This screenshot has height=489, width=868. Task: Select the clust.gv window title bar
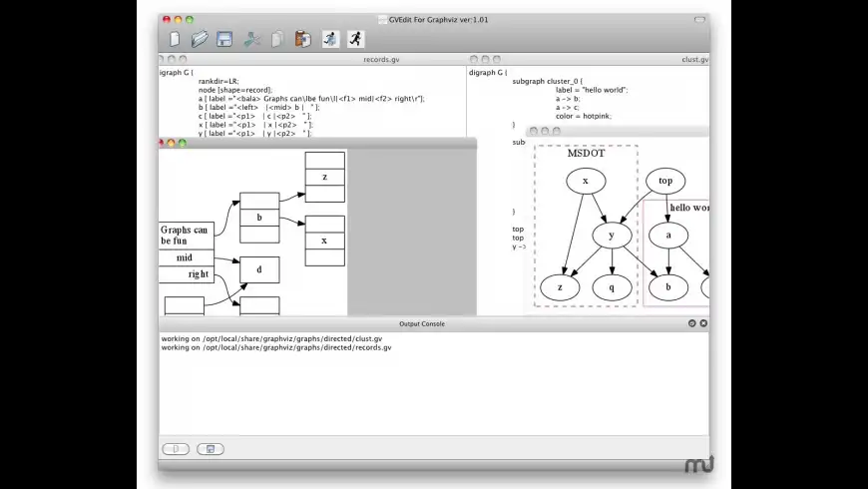pos(599,60)
